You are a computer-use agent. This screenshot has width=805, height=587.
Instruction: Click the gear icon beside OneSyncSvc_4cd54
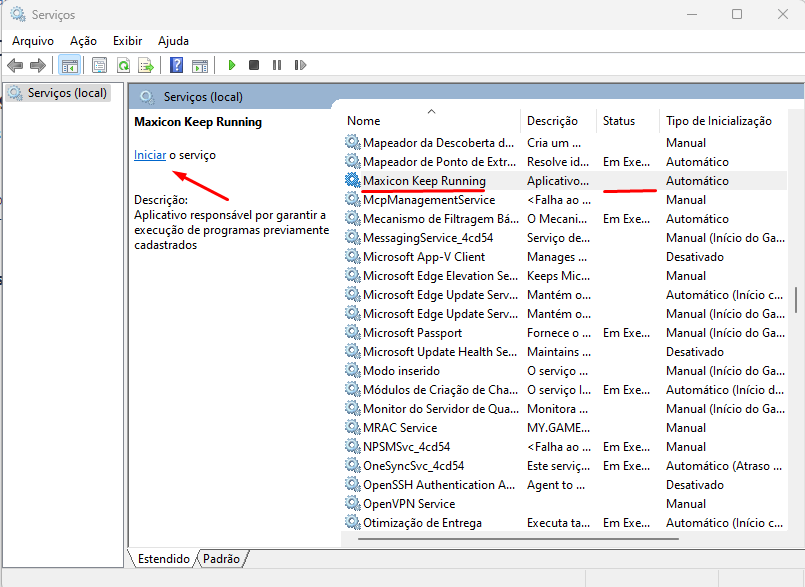point(352,465)
